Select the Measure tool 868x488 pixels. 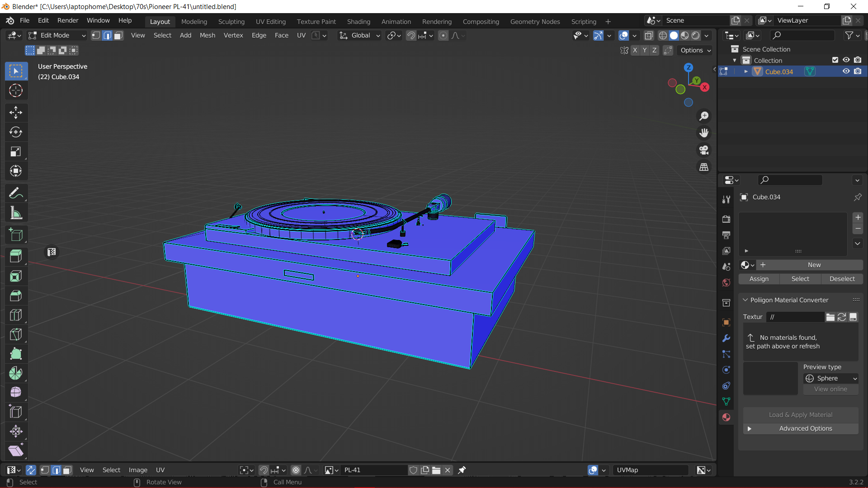[16, 213]
